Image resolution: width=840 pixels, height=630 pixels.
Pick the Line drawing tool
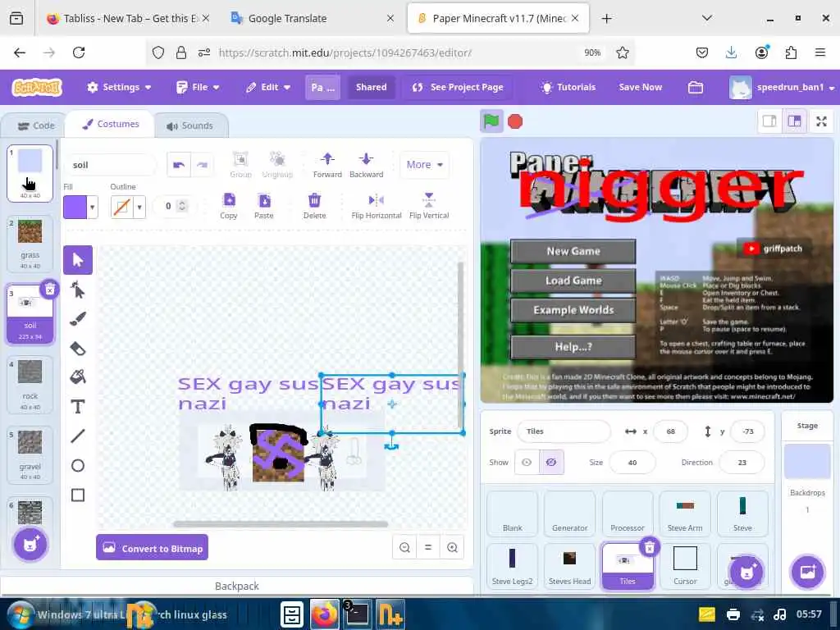point(78,436)
